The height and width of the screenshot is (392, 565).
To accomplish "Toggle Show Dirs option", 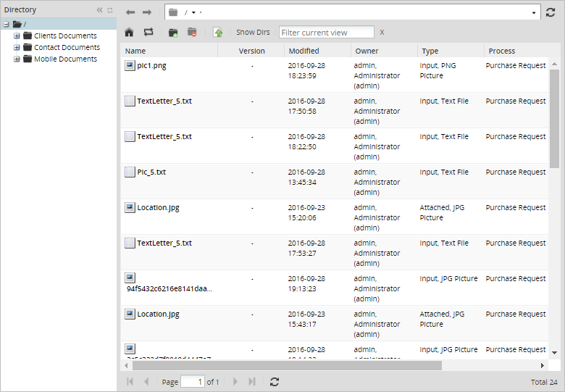I will click(251, 33).
